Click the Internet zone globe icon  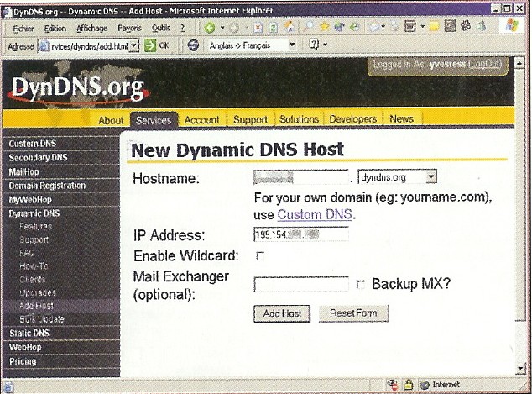pyautogui.click(x=425, y=385)
